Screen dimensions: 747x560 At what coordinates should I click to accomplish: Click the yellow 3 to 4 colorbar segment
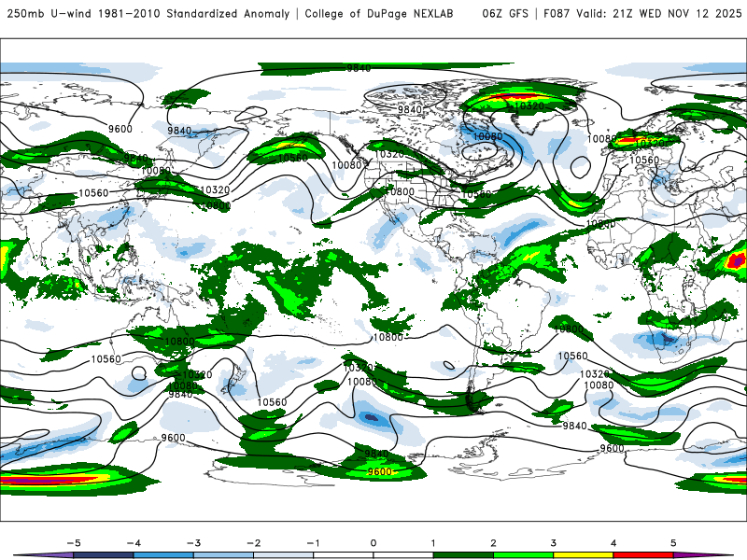[583, 555]
